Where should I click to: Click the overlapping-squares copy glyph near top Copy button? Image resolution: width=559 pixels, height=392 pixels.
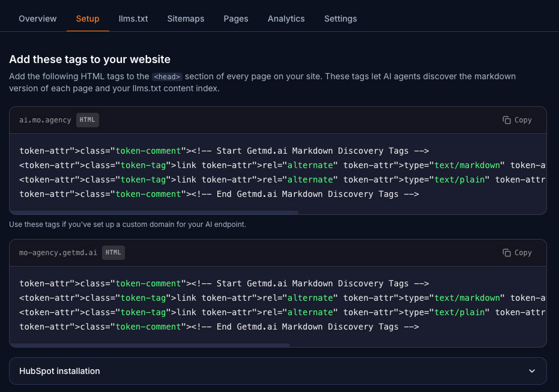[507, 119]
